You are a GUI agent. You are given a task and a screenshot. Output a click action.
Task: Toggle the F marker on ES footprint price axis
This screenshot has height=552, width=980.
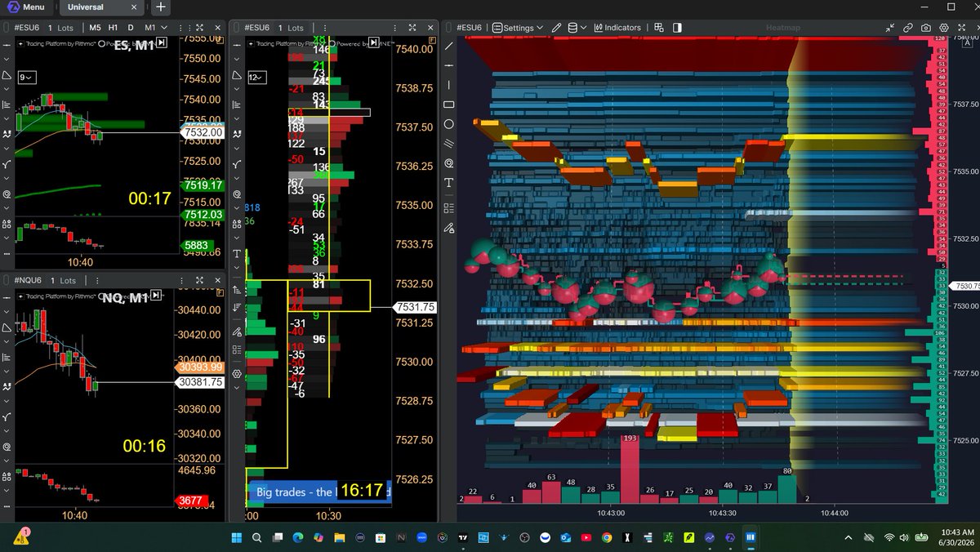pos(432,39)
